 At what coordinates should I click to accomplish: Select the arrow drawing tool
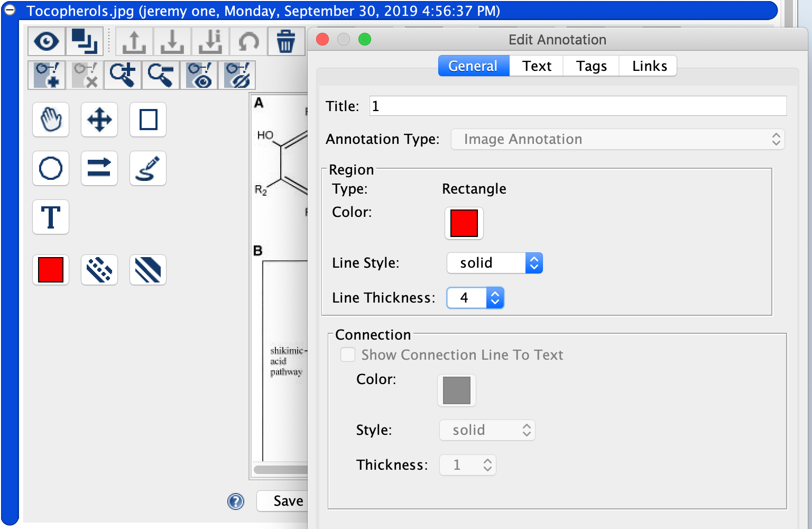tap(99, 168)
